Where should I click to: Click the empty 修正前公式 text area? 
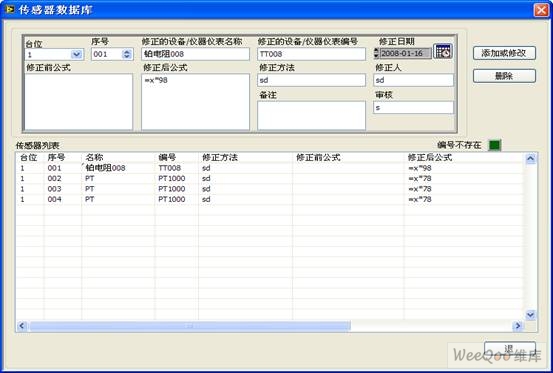coord(79,102)
